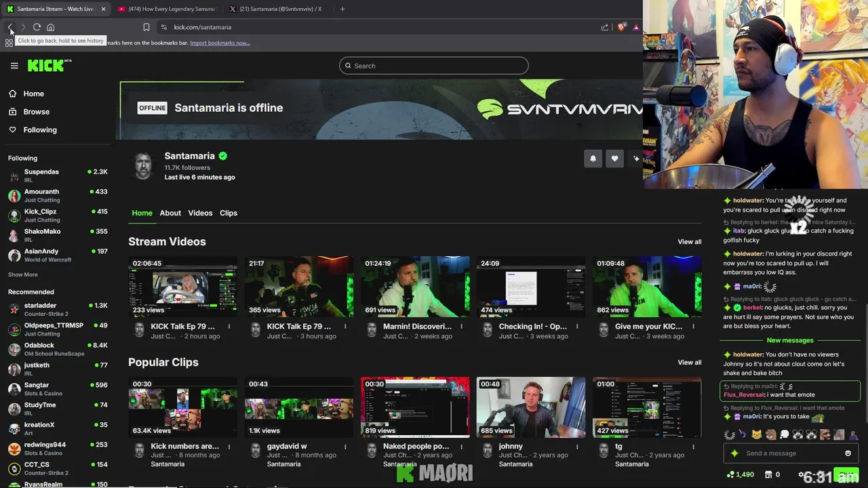This screenshot has height=488, width=868.
Task: Open options menu for Give me your KIC... video
Action: coord(693,327)
